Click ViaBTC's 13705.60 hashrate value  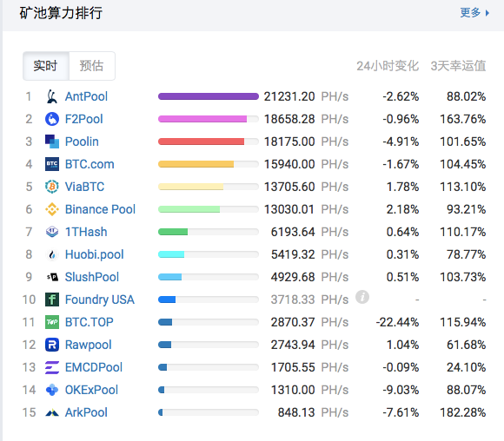(x=289, y=187)
